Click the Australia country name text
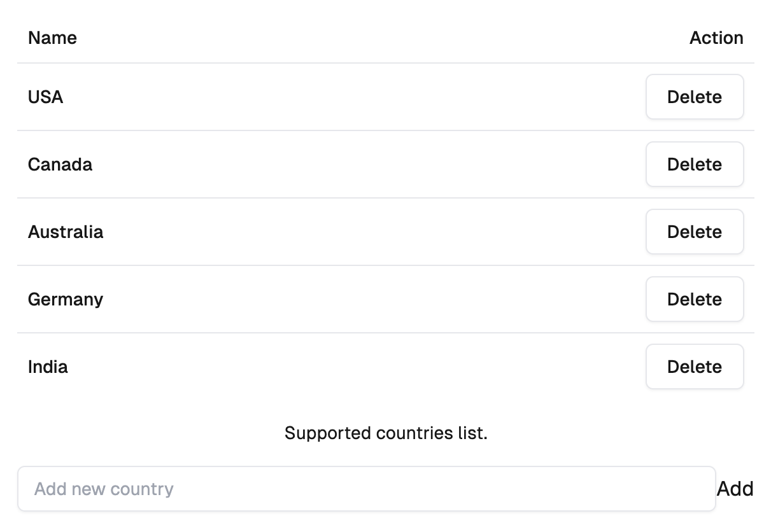Screen dimensions: 778x532 point(66,232)
